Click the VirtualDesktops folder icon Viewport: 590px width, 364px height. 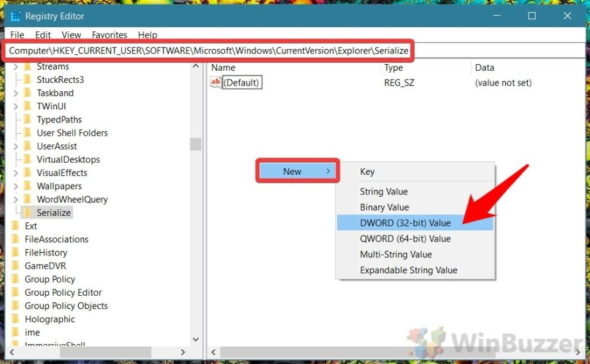(x=27, y=159)
